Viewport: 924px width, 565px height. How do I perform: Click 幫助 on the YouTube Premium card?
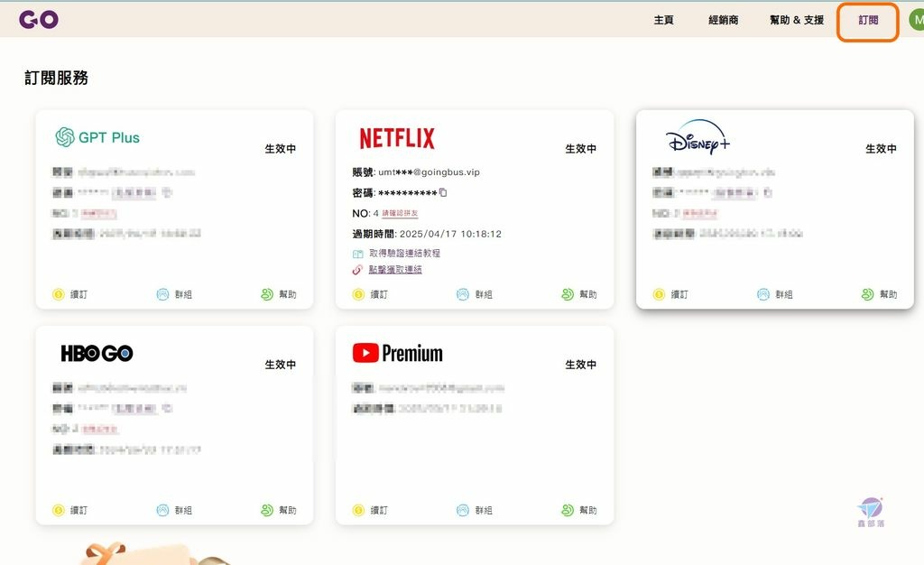[x=579, y=510]
